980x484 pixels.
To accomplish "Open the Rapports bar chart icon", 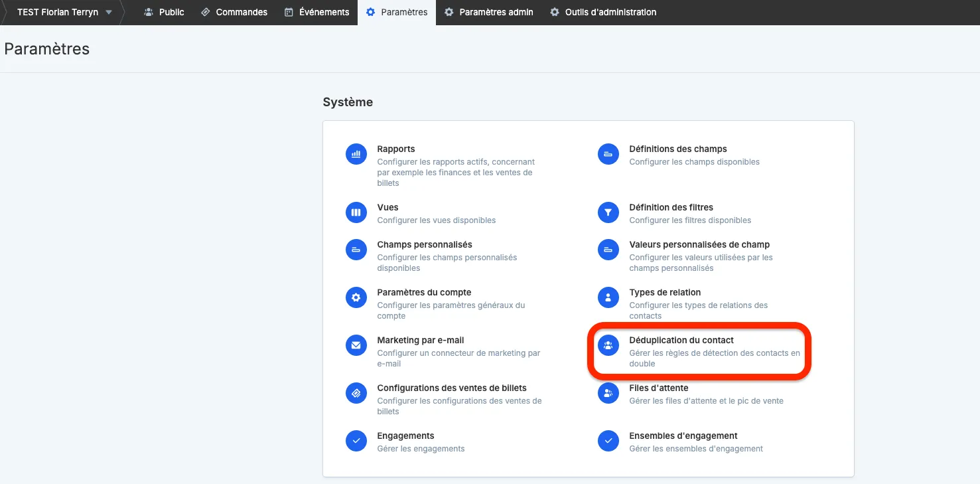I will pos(356,154).
